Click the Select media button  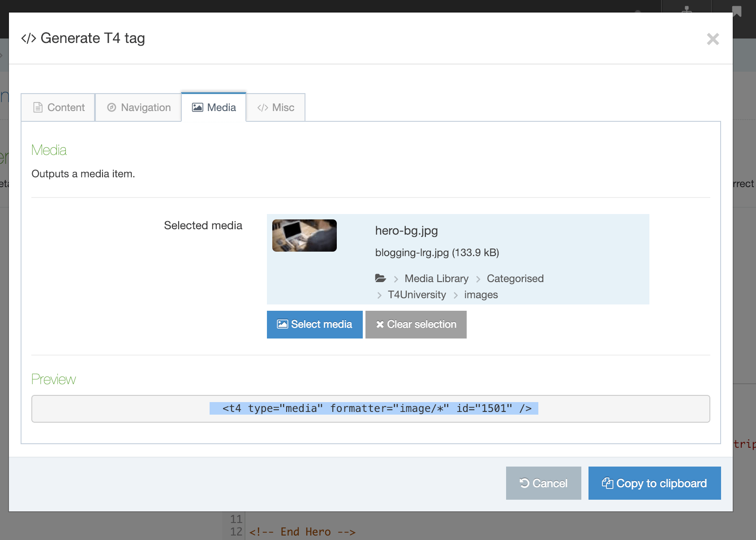tap(314, 324)
